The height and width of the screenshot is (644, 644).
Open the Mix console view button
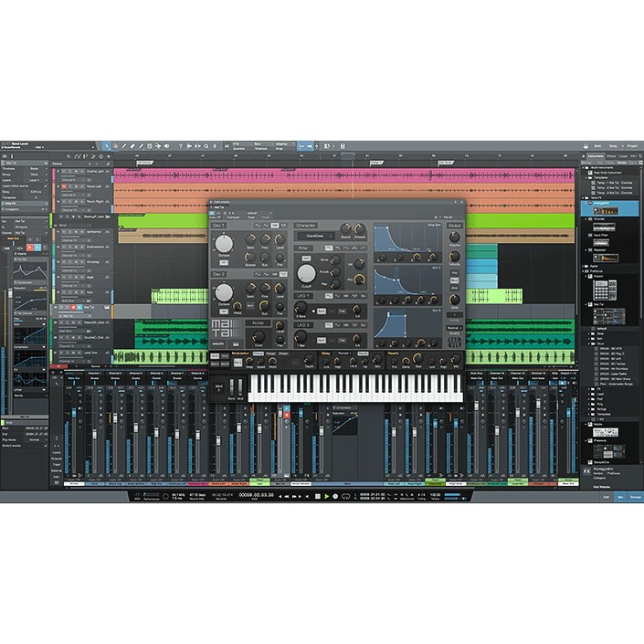[x=620, y=497]
